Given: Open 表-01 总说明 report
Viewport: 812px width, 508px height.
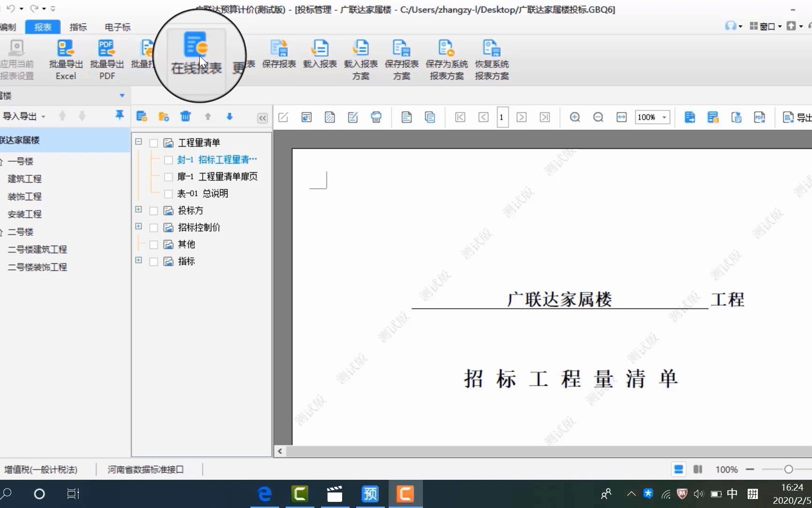Looking at the screenshot, I should click(203, 194).
